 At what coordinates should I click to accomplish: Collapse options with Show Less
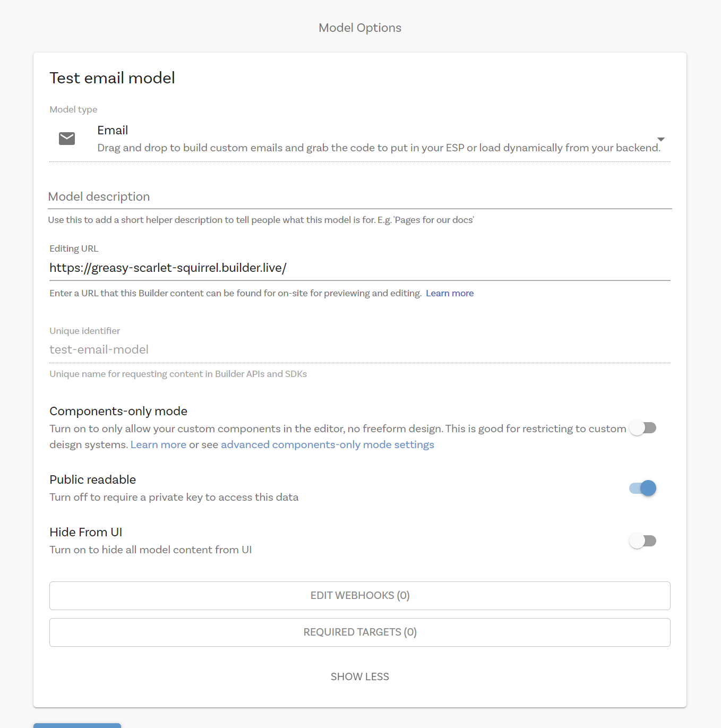pos(359,677)
